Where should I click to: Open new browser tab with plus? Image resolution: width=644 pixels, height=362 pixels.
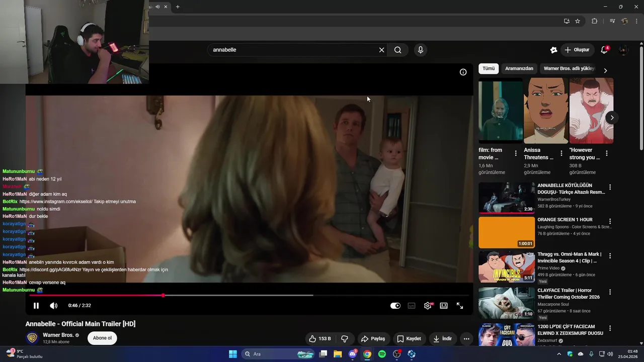[178, 7]
